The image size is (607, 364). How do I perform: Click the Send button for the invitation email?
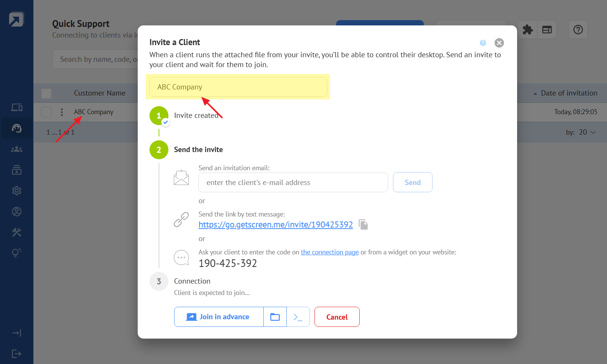[x=412, y=182]
